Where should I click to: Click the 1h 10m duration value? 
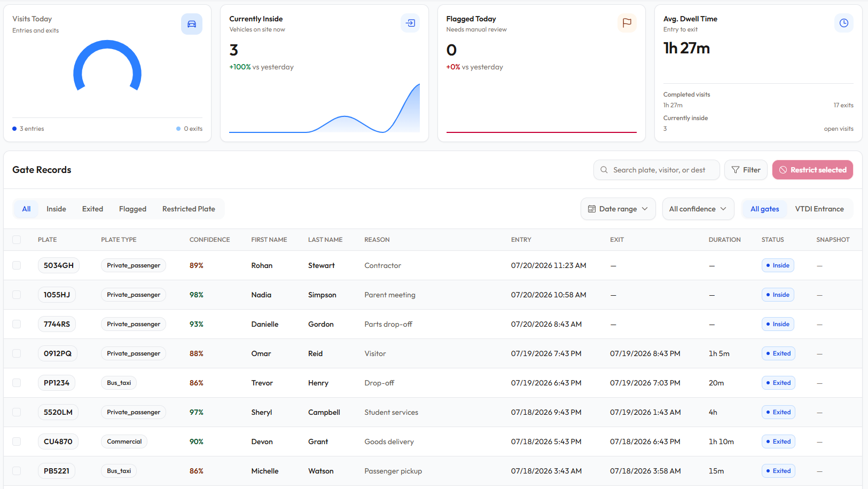(721, 441)
